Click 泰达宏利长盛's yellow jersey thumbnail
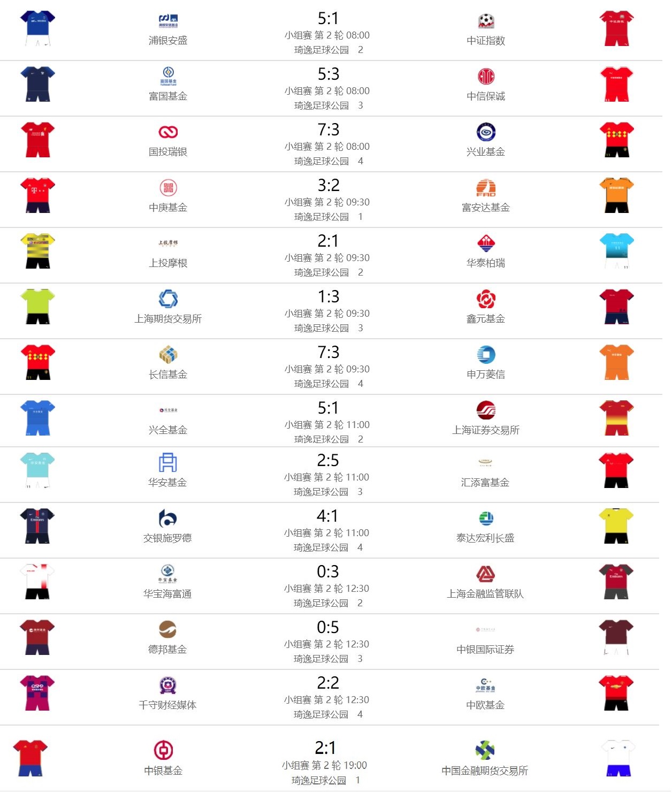Viewport: 672px width, 793px height. pyautogui.click(x=616, y=525)
